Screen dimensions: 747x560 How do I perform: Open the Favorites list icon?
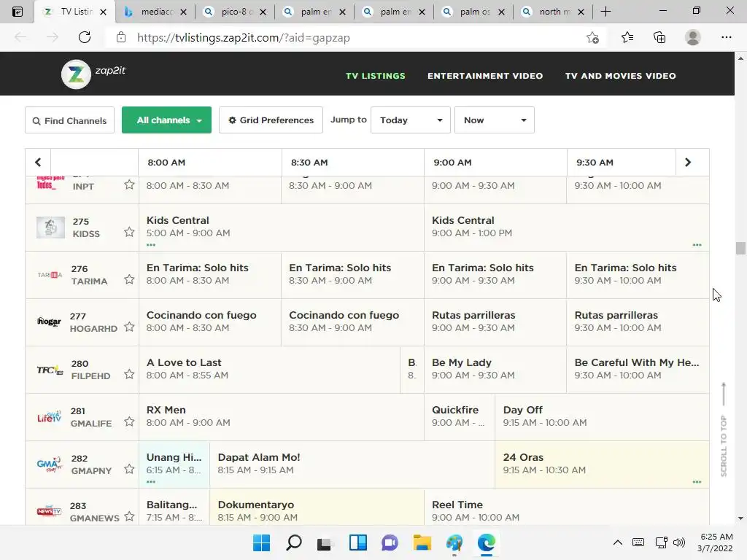tap(627, 37)
